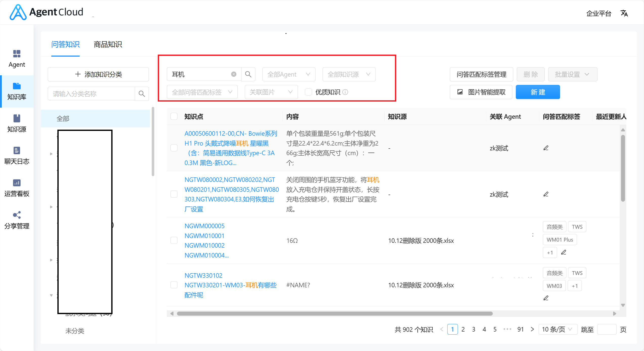
Task: Go to page 5
Action: click(x=495, y=329)
